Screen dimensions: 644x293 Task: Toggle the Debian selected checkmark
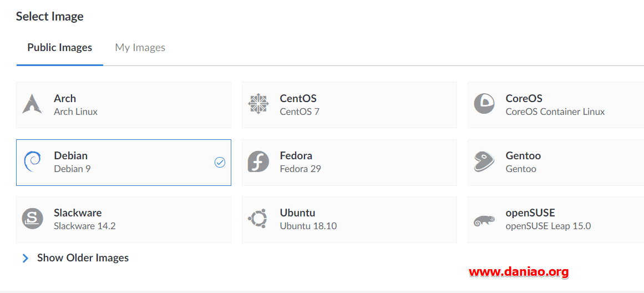(220, 162)
